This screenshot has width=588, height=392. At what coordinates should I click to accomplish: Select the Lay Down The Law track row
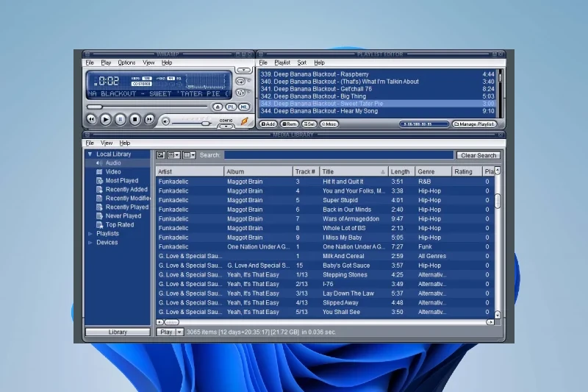[x=325, y=293]
